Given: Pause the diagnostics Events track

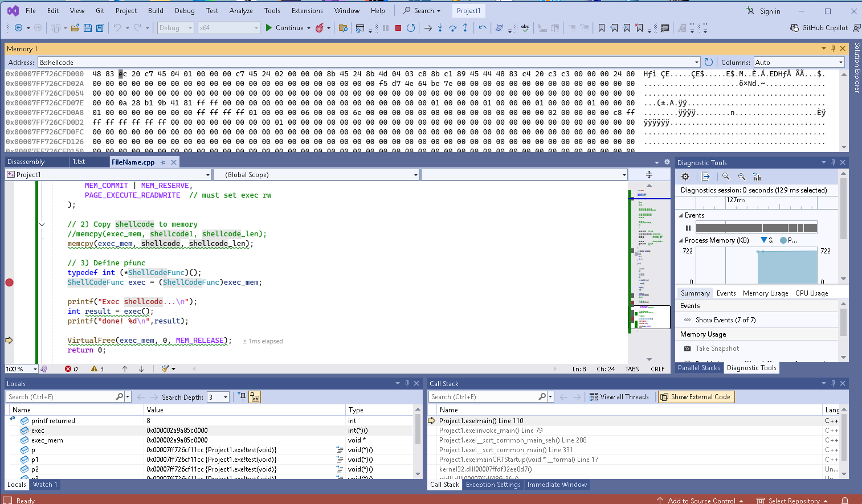Looking at the screenshot, I should [x=688, y=228].
